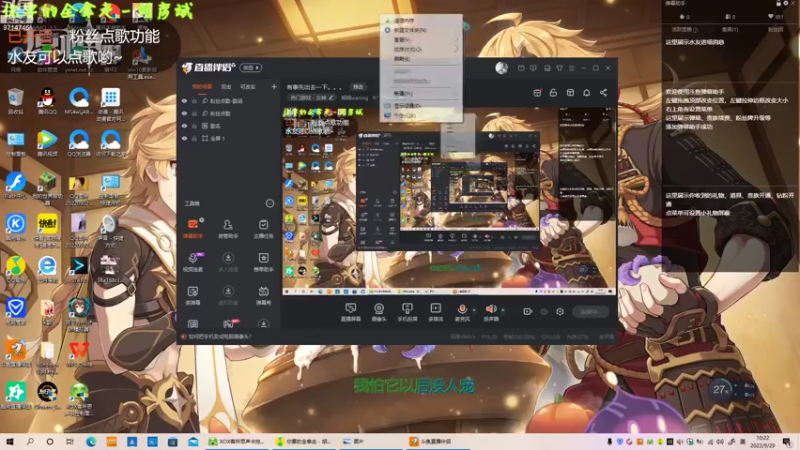The width and height of the screenshot is (800, 450).
Task: Expand microphone options arrow
Action: pyautogui.click(x=473, y=310)
